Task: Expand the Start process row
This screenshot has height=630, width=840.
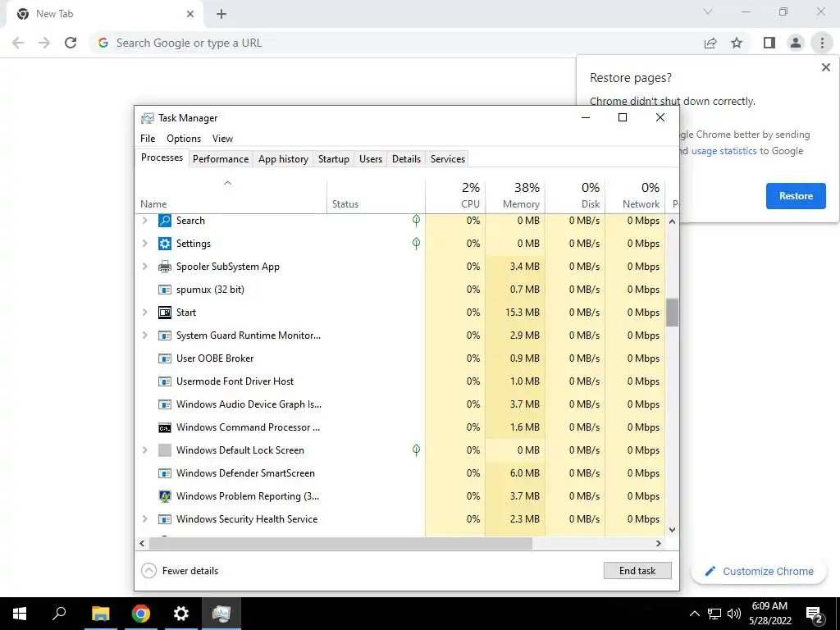Action: 144,313
